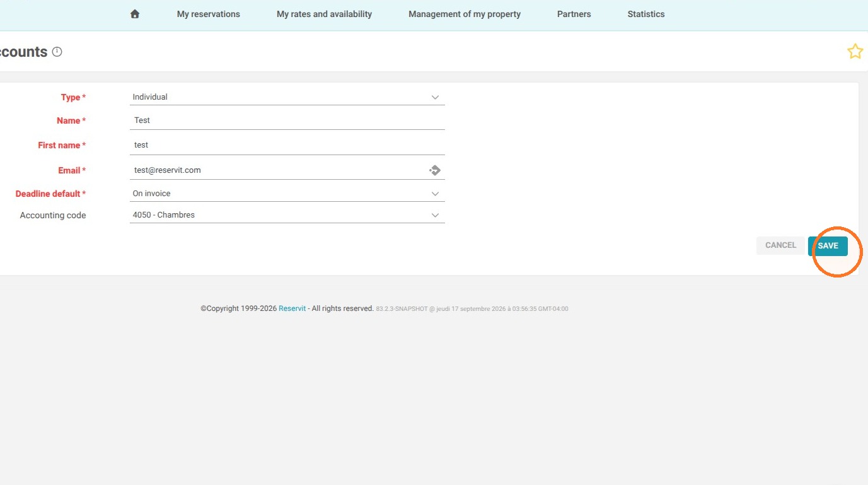The width and height of the screenshot is (868, 485).
Task: Click the SAVE button
Action: point(828,246)
